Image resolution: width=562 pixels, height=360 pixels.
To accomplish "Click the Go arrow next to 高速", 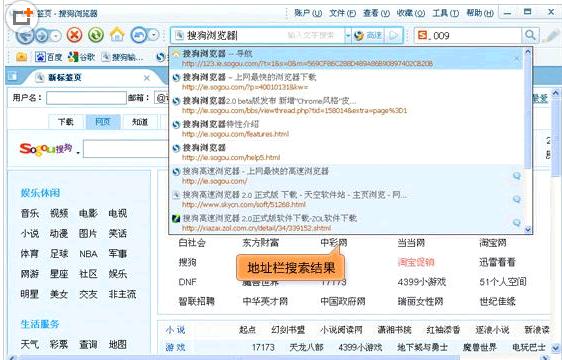I will coord(394,35).
